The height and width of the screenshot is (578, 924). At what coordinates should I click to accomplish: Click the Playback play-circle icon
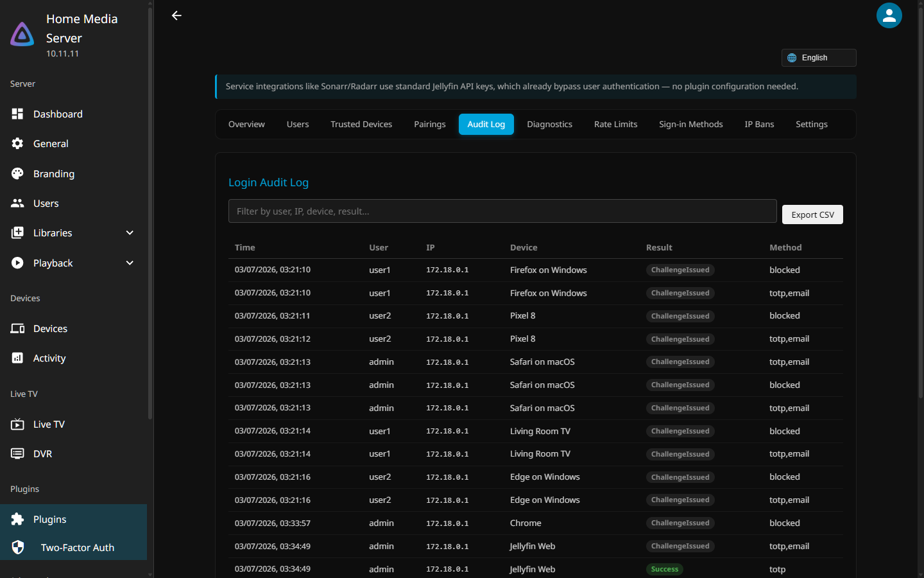tap(17, 263)
